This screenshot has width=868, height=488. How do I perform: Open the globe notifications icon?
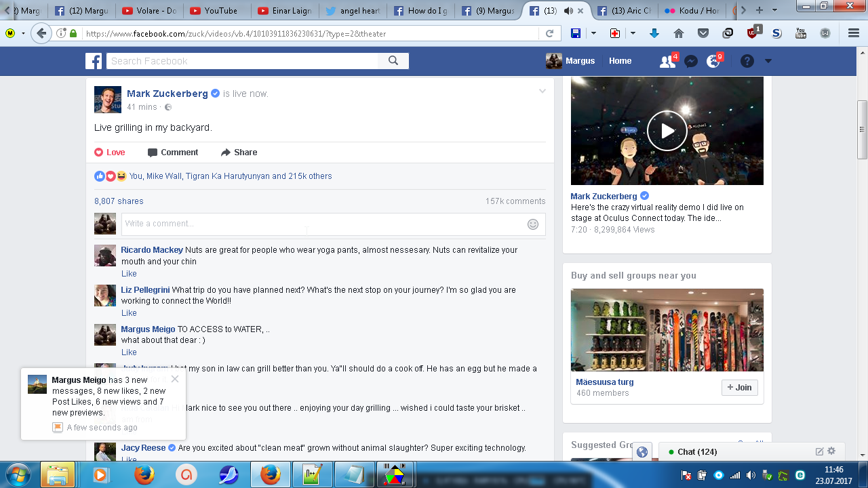coord(713,61)
